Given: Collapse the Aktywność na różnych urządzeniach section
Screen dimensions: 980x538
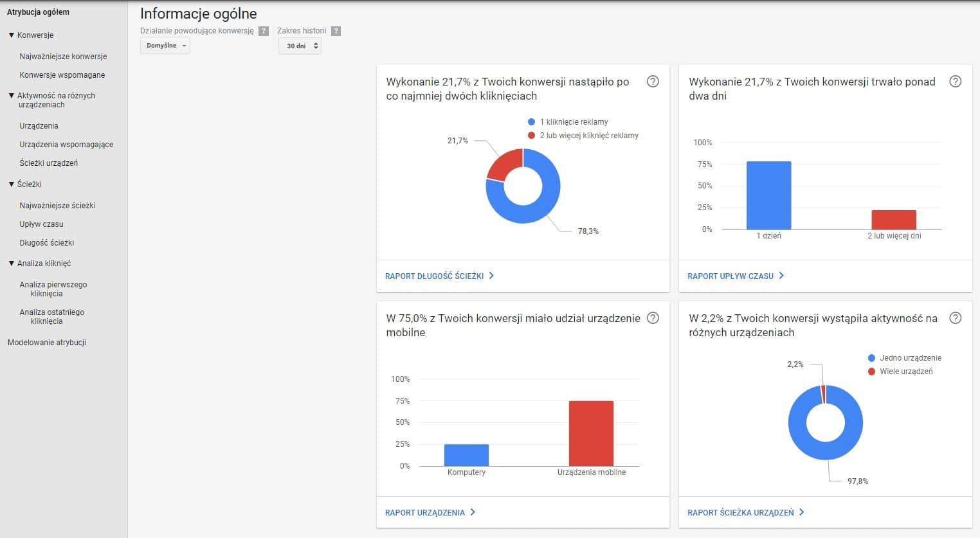Looking at the screenshot, I should [11, 96].
